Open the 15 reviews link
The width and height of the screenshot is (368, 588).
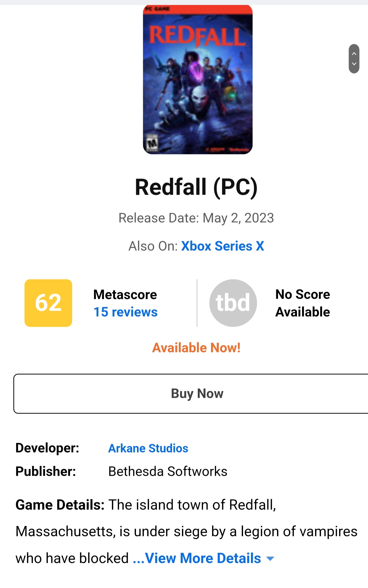coord(125,312)
